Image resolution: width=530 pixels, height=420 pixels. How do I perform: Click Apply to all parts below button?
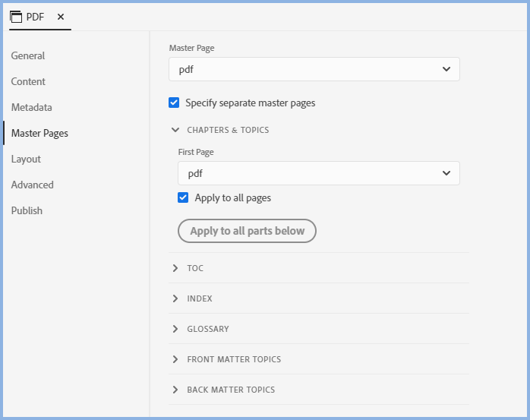(x=247, y=231)
